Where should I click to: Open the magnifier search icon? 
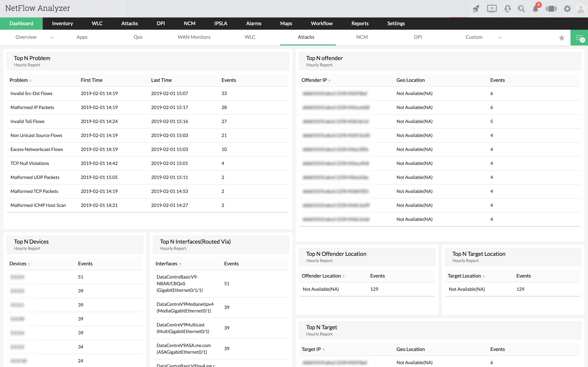click(521, 9)
